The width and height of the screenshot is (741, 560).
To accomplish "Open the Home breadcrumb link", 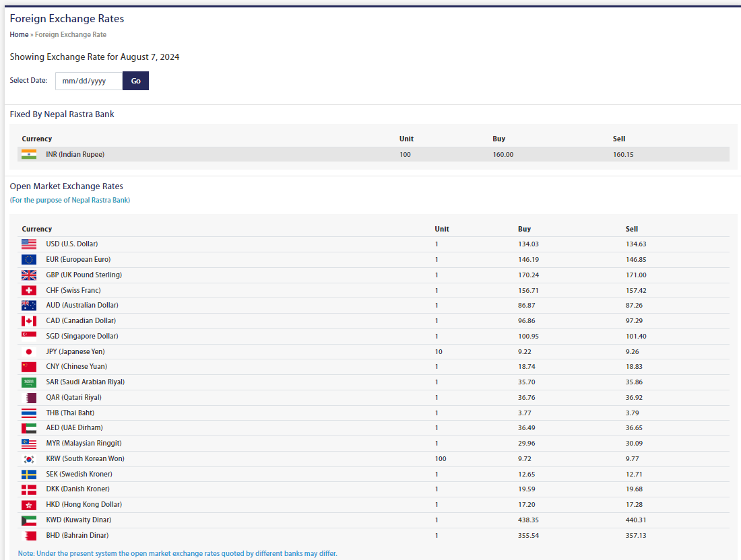I will (x=19, y=34).
